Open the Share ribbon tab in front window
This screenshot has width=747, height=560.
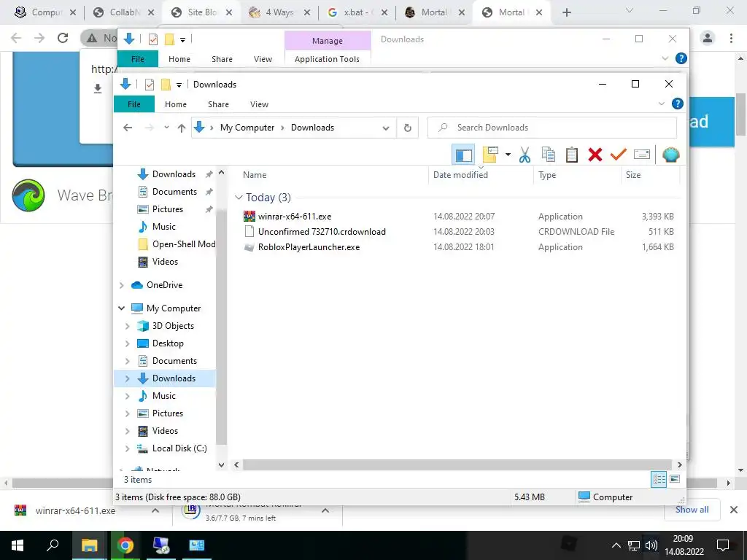click(218, 104)
